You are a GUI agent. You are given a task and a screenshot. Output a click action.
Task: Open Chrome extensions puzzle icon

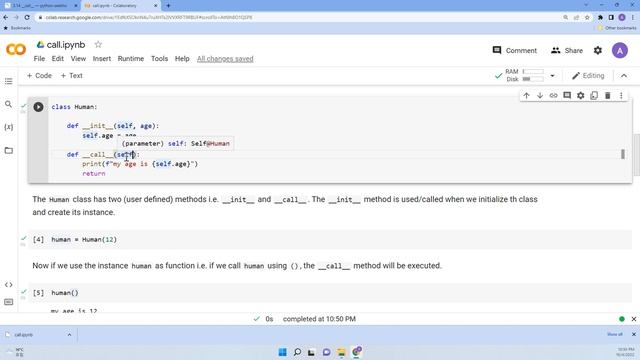(x=600, y=18)
